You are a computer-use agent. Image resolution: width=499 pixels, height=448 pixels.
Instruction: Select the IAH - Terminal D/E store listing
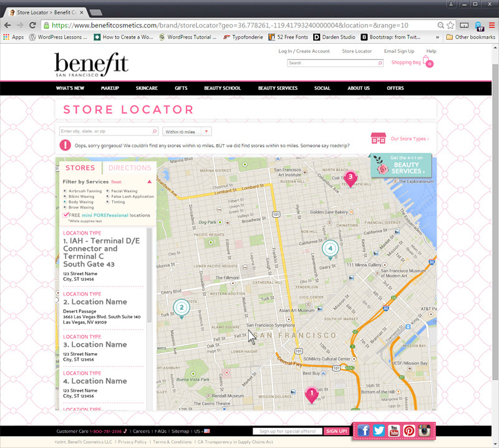pyautogui.click(x=102, y=257)
